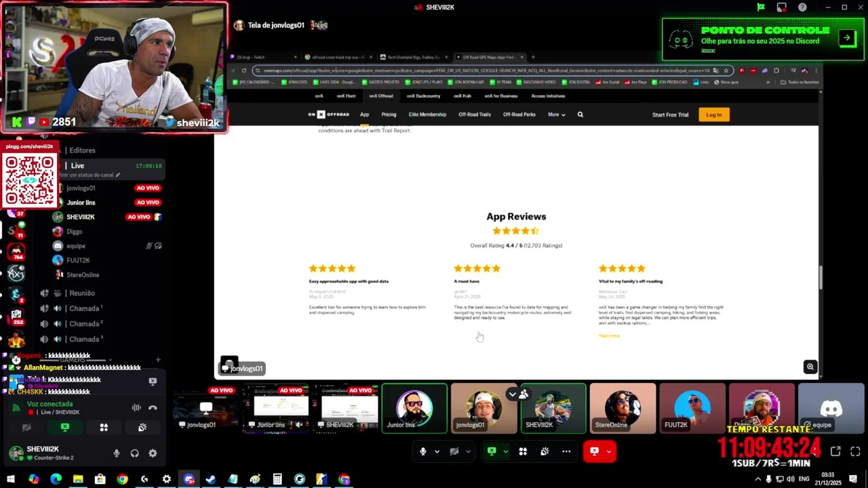Open Calculator from Windows taskbar

click(277, 479)
